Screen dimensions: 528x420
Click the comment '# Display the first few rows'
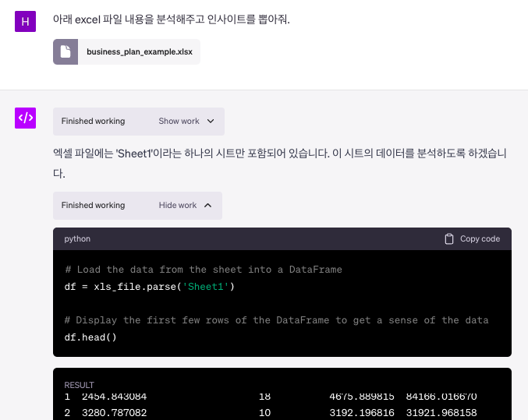[x=276, y=320]
